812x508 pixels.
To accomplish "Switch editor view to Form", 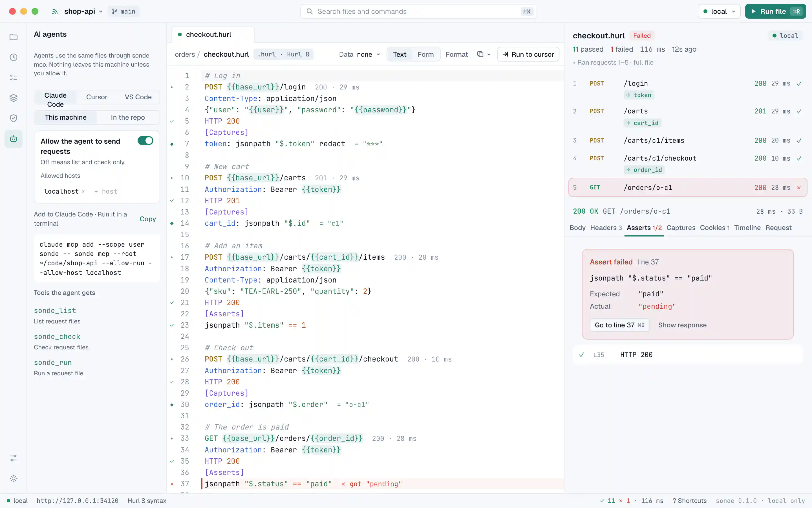I will pos(425,54).
